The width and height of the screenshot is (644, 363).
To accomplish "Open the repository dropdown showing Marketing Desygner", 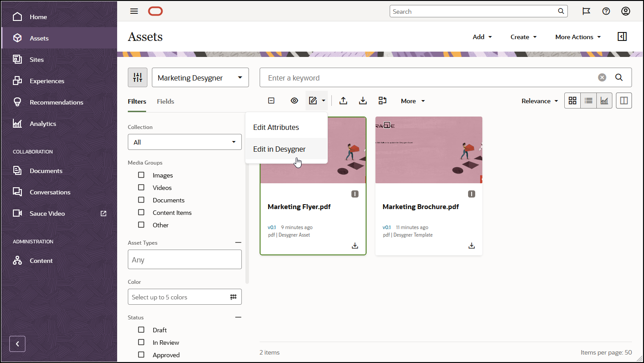I will (x=200, y=77).
